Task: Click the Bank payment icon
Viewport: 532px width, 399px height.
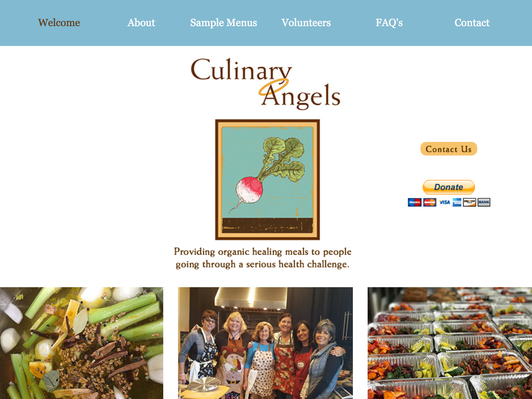Action: 484,202
